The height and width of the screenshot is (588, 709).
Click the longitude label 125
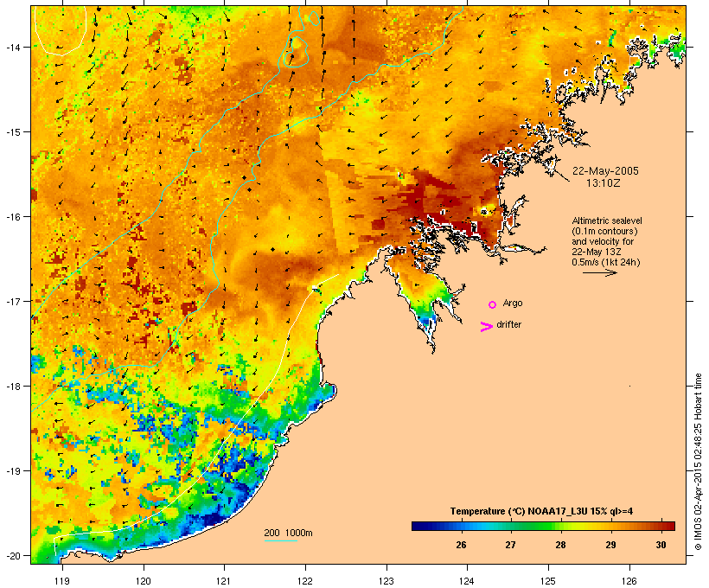click(x=548, y=581)
